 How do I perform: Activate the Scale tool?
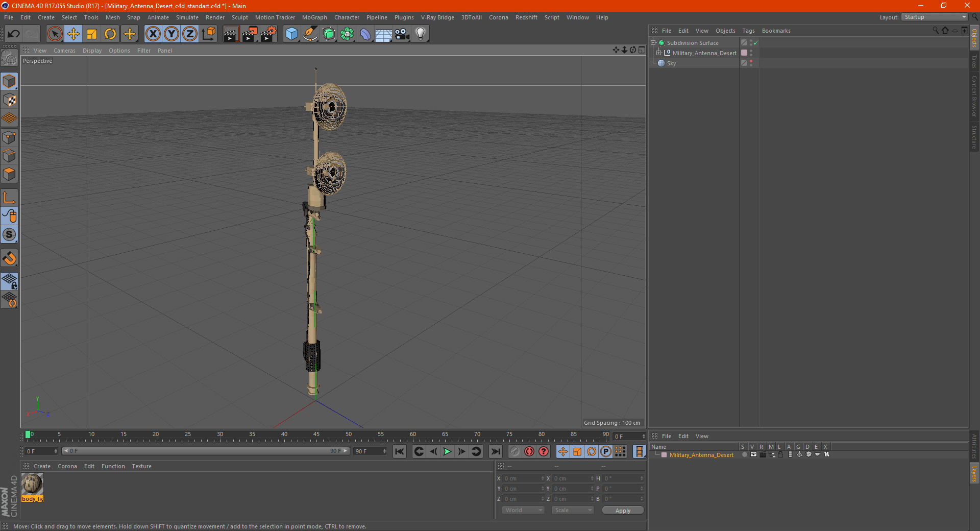[x=92, y=34]
